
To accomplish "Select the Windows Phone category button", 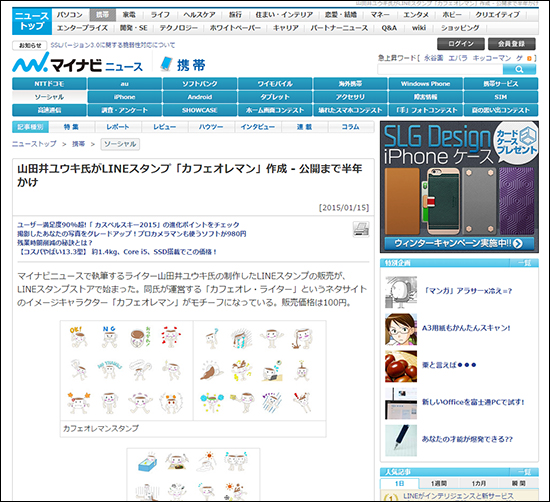I will pyautogui.click(x=425, y=84).
